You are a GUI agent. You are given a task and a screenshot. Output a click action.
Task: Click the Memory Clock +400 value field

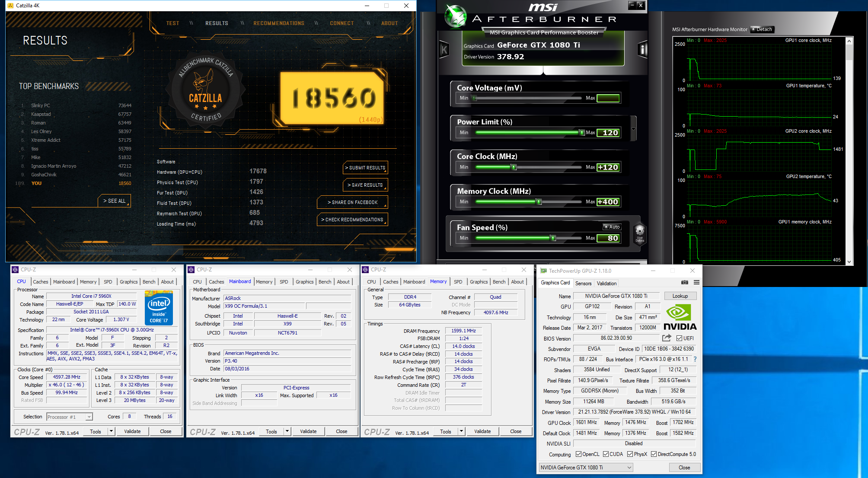point(608,202)
